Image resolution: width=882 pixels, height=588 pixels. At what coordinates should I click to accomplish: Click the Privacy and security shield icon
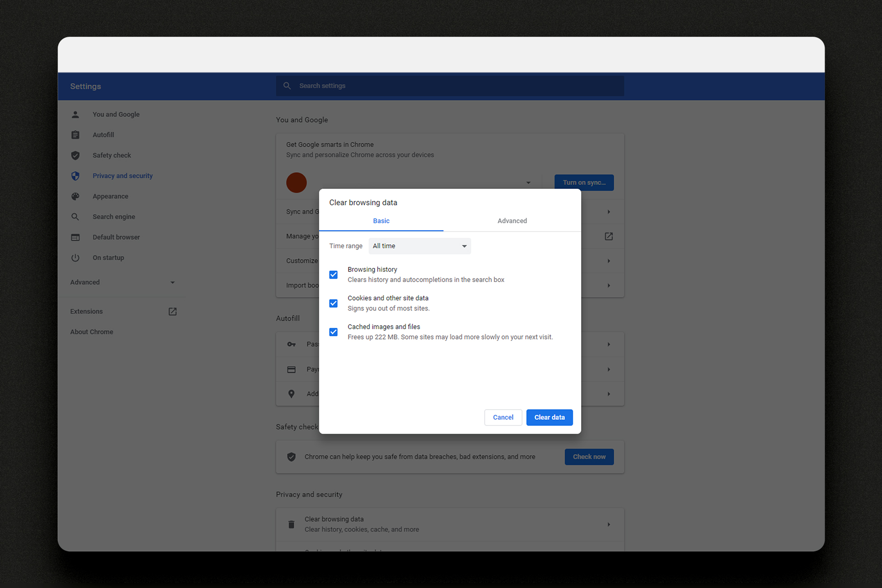pyautogui.click(x=75, y=176)
